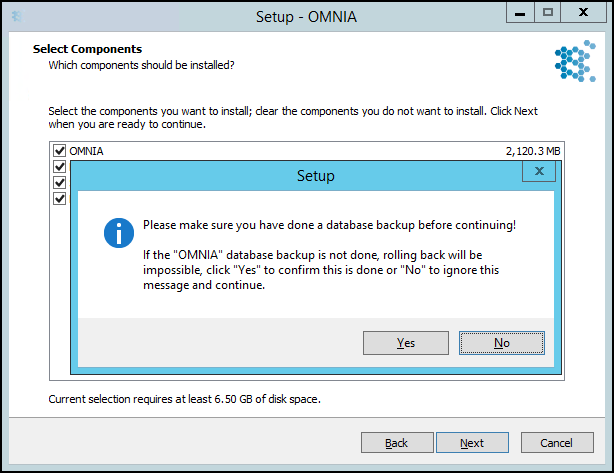614x473 pixels.
Task: Close the Setup message dialog
Action: pyautogui.click(x=539, y=172)
